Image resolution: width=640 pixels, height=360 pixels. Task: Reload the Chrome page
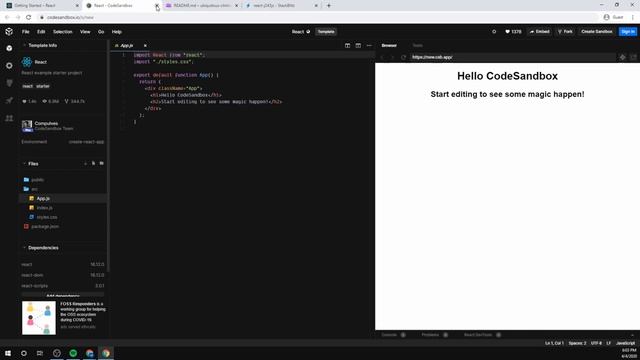pyautogui.click(x=29, y=17)
